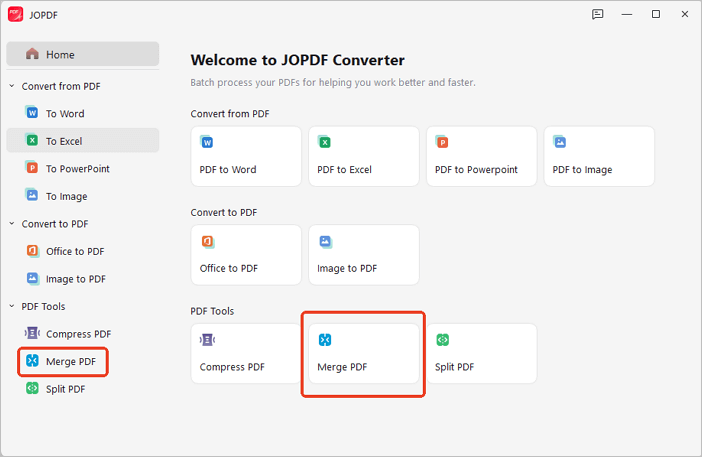Click the PowerPoint icon beside To PowerPoint
Viewport: 702px width, 457px height.
point(32,168)
